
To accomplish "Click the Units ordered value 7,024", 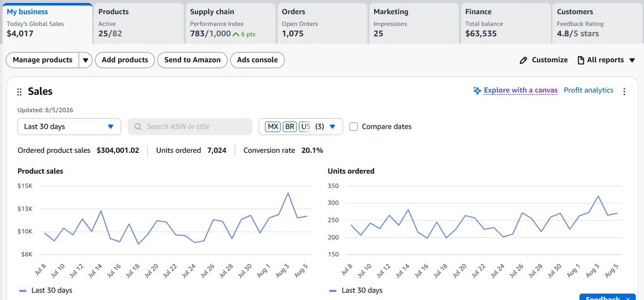I will 217,150.
